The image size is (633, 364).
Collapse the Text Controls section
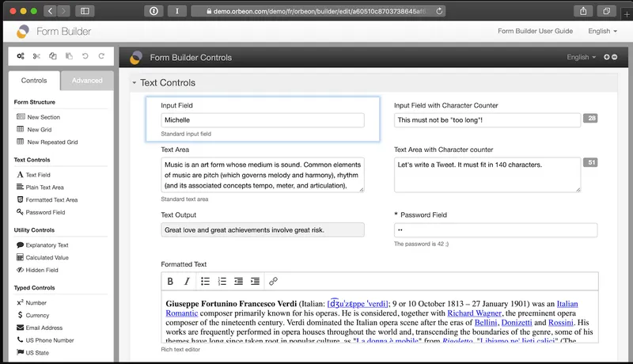click(x=134, y=83)
